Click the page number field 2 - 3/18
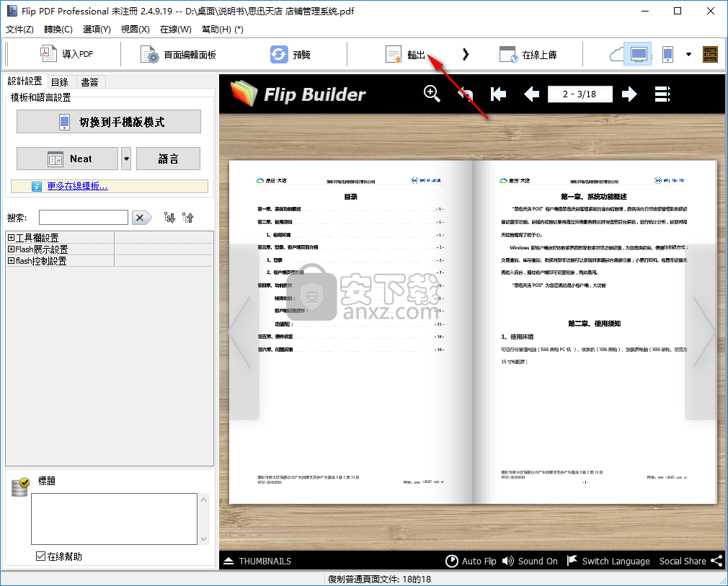Viewport: 728px width, 586px height. coord(580,94)
